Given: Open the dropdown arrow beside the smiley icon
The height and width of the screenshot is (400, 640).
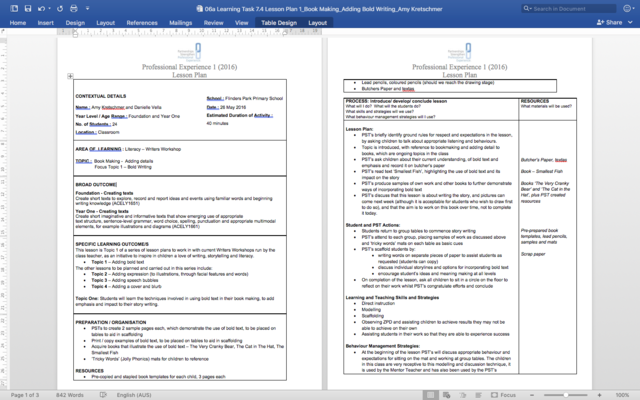Looking at the screenshot, I should point(635,8).
